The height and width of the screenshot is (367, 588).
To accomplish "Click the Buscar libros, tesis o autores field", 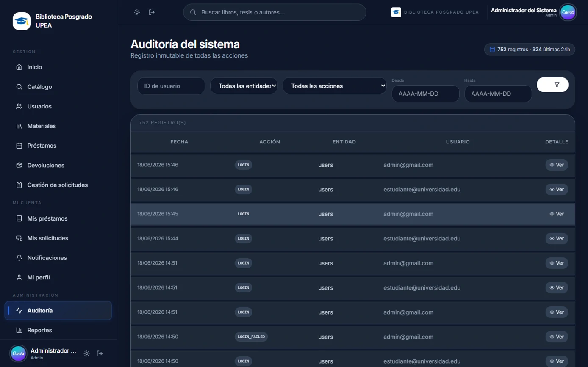I will 275,12.
